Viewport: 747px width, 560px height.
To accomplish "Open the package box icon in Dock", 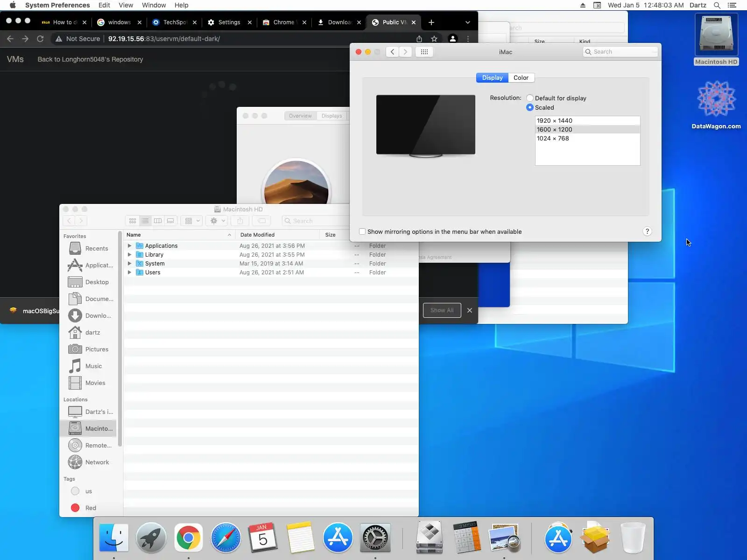I will [595, 538].
